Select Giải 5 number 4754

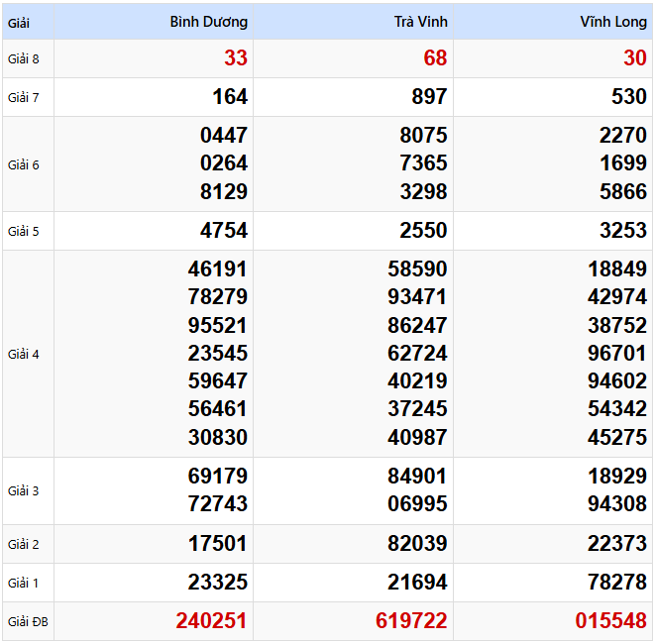pyautogui.click(x=224, y=231)
